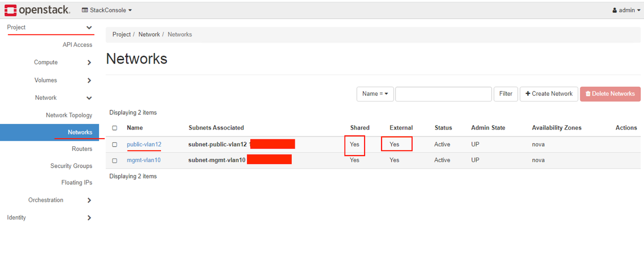Image resolution: width=644 pixels, height=270 pixels.
Task: Click the Create Network button
Action: [549, 94]
